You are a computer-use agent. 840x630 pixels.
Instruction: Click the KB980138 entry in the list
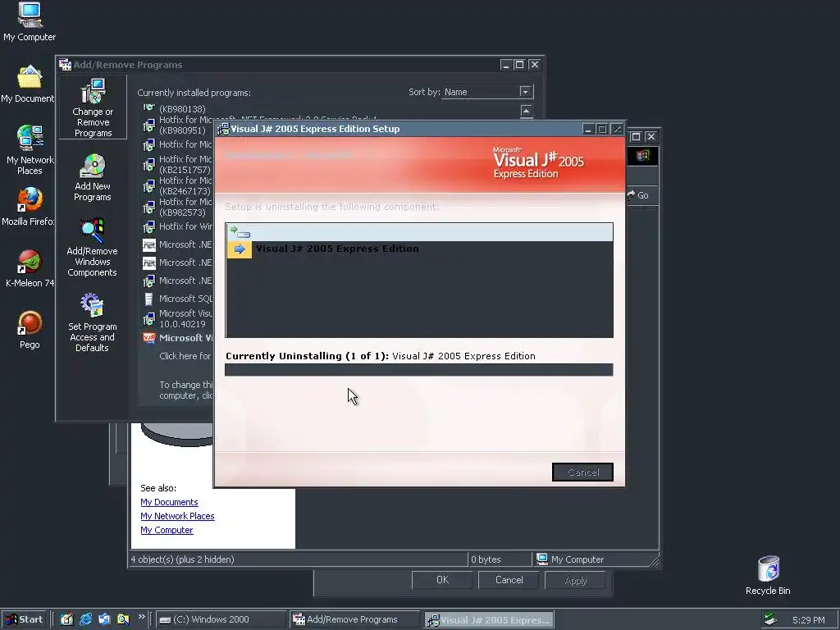point(177,108)
